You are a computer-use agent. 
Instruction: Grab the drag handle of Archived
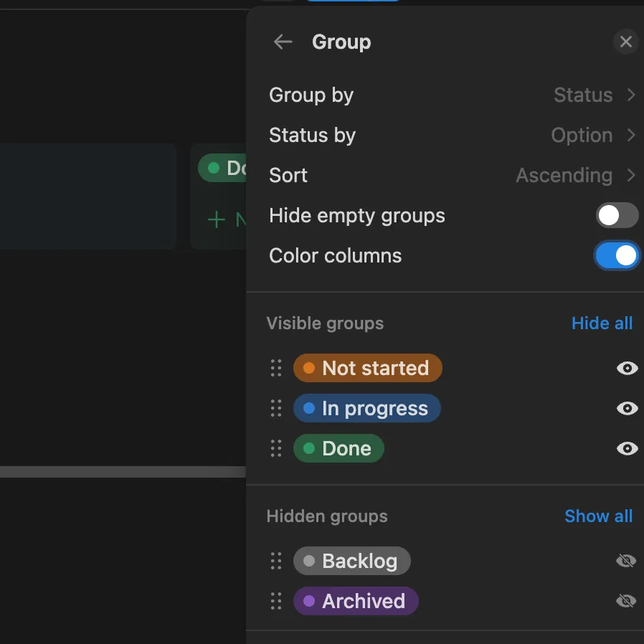tap(276, 601)
